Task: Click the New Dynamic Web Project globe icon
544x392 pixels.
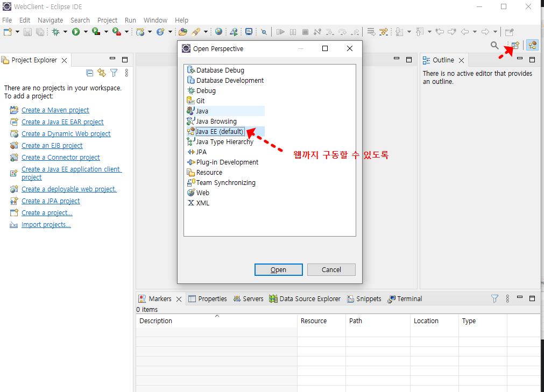Action: pyautogui.click(x=140, y=32)
